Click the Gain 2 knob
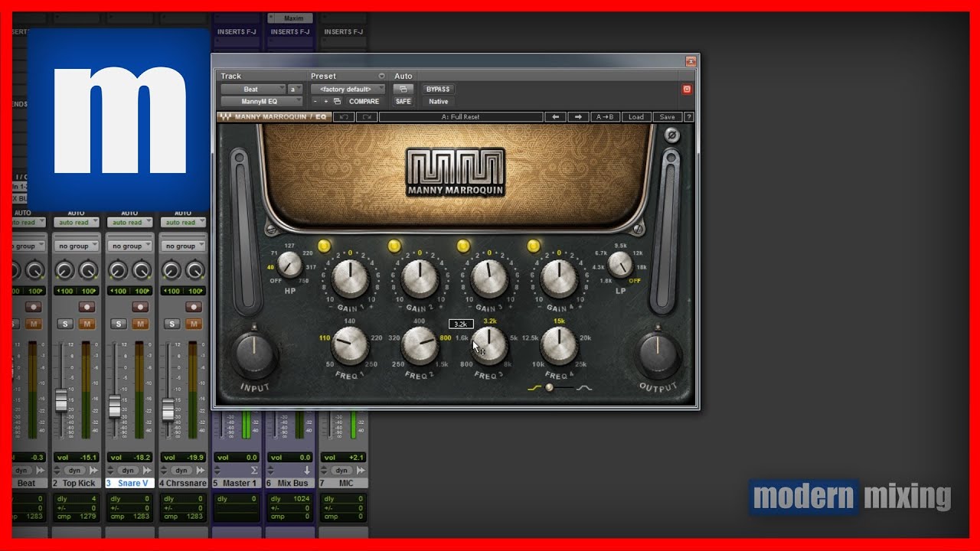Screen dimensions: 980x551 pyautogui.click(x=420, y=278)
